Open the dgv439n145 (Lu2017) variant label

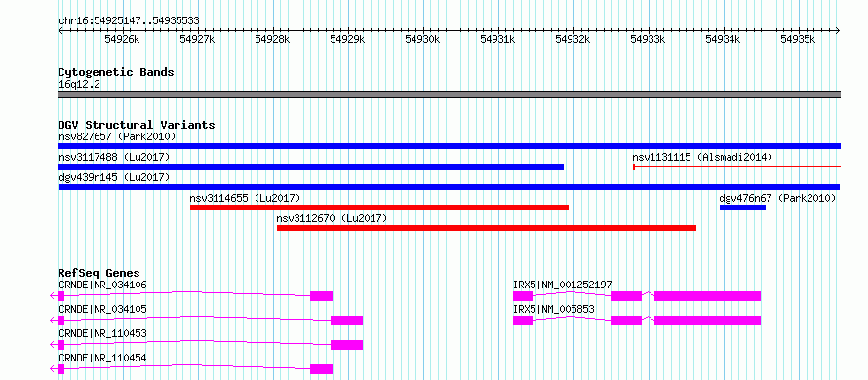click(114, 177)
